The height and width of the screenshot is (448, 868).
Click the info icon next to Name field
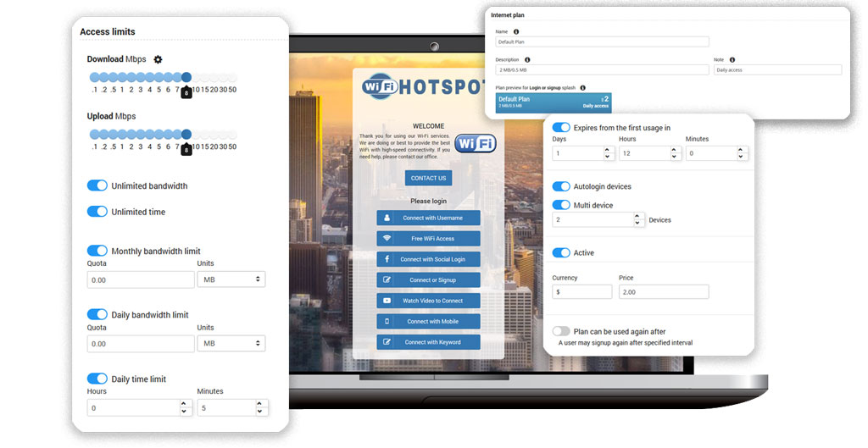(x=516, y=32)
